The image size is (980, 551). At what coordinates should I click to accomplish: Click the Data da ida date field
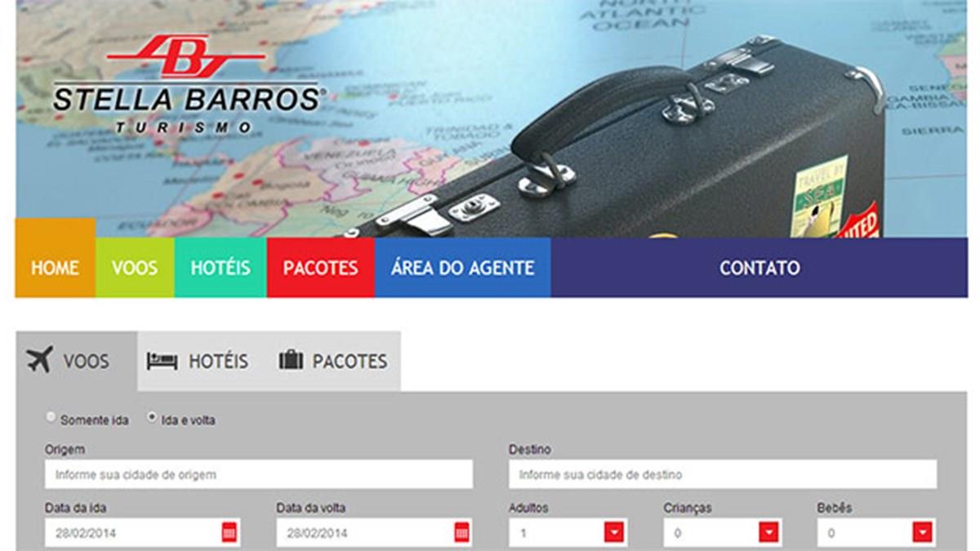tap(131, 533)
